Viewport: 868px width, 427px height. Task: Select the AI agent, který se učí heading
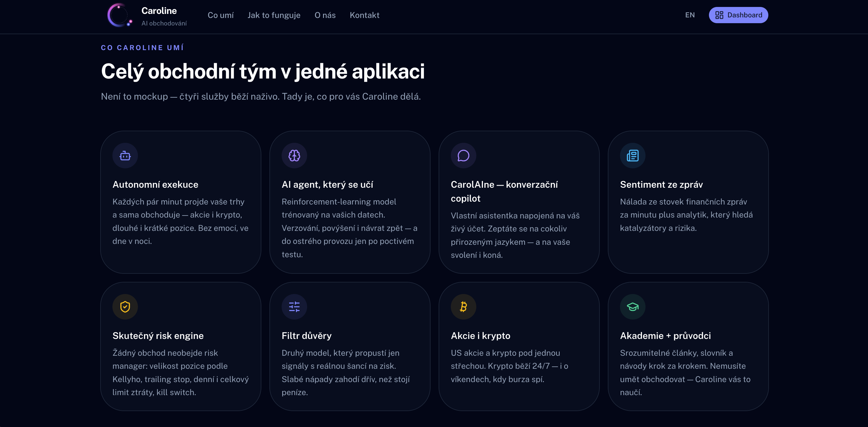[327, 185]
